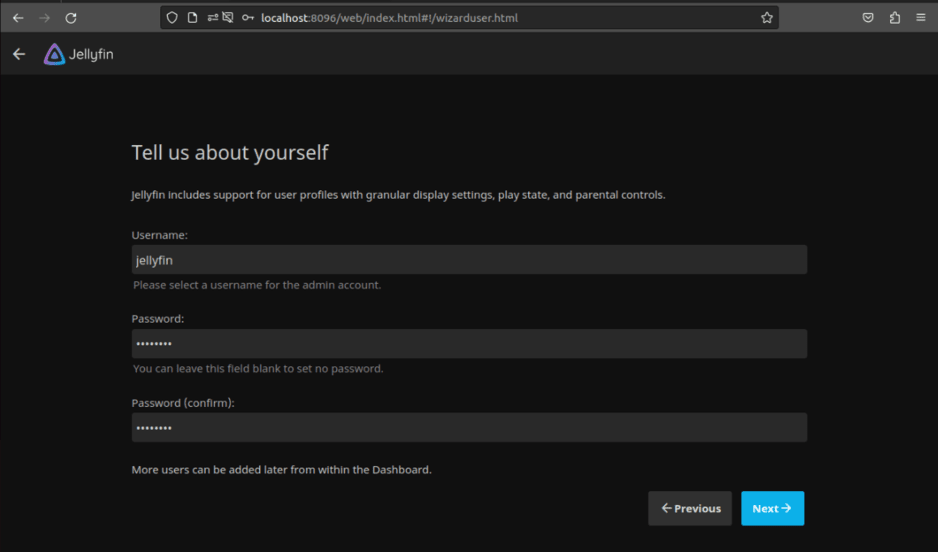Focus the browser address bar URL
938x552 pixels.
[x=389, y=18]
